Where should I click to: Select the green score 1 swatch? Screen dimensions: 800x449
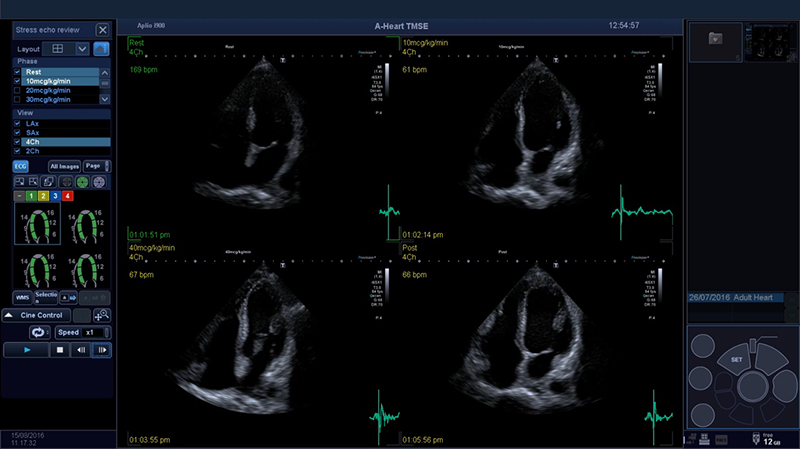pos(31,196)
